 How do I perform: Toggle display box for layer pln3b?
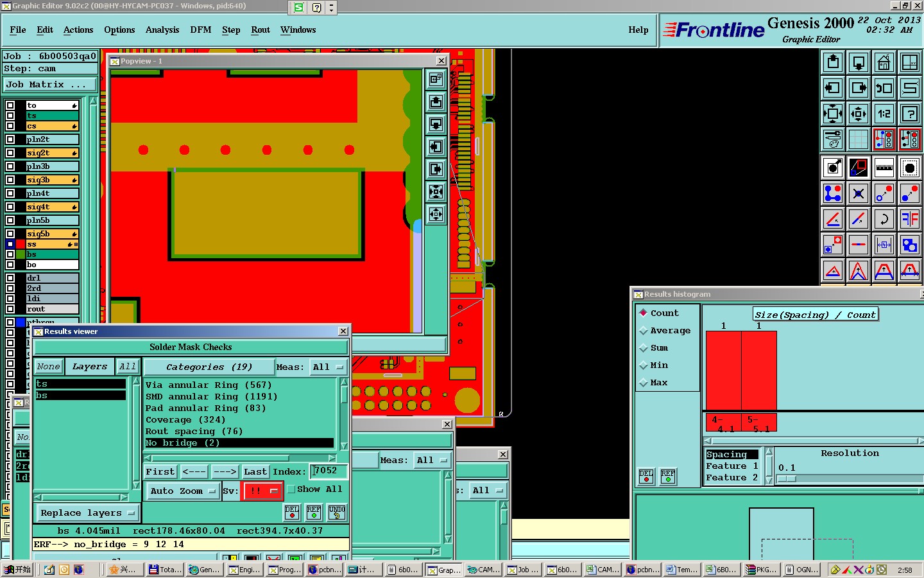coord(10,166)
